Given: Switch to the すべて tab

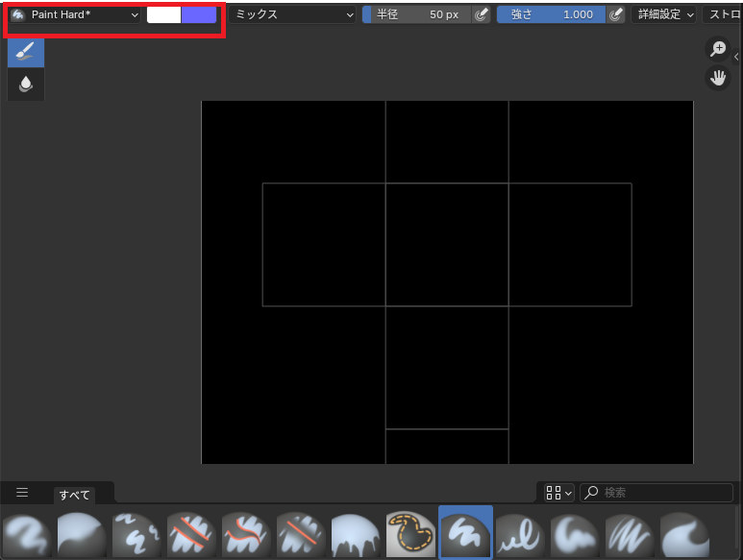Looking at the screenshot, I should pos(74,495).
